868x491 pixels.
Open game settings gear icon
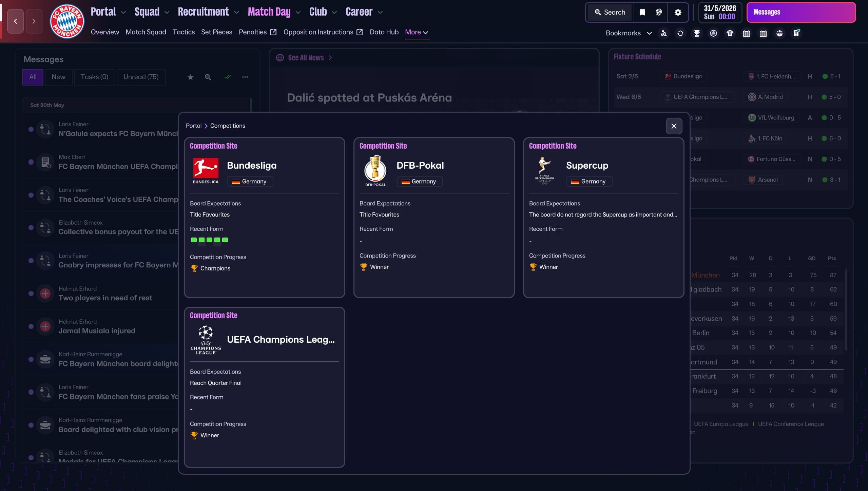coord(678,13)
